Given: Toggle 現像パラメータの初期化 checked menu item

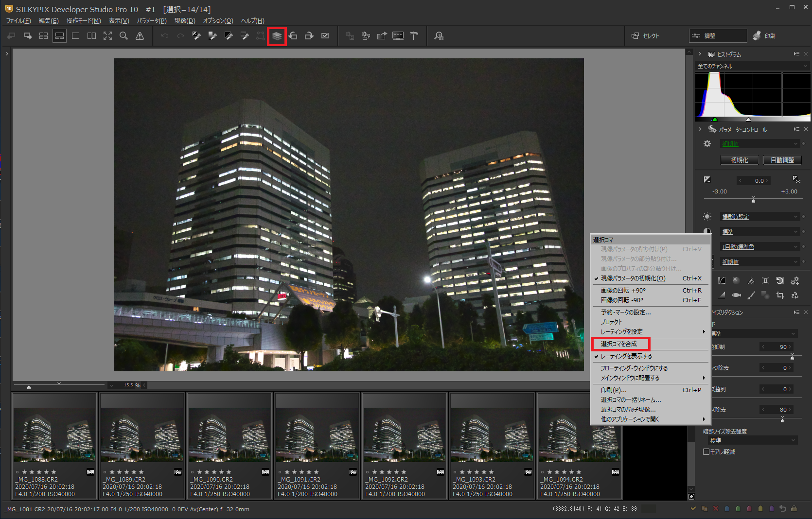Looking at the screenshot, I should click(650, 278).
